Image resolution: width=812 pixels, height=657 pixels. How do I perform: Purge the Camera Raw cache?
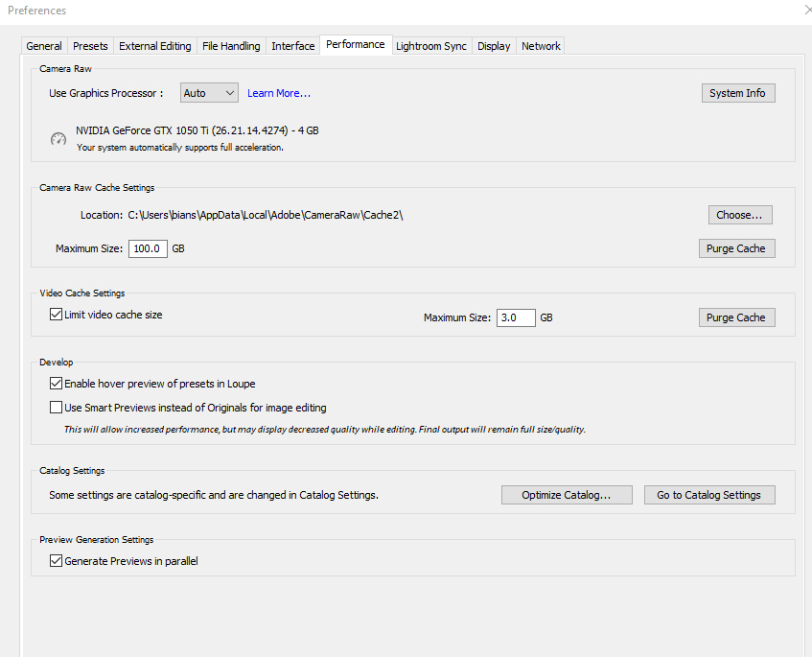(736, 247)
